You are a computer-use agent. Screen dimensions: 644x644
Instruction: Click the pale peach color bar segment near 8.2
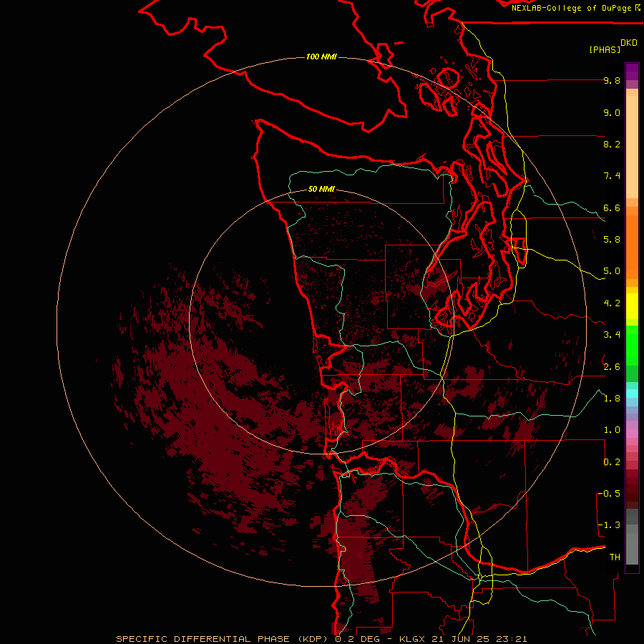632,147
